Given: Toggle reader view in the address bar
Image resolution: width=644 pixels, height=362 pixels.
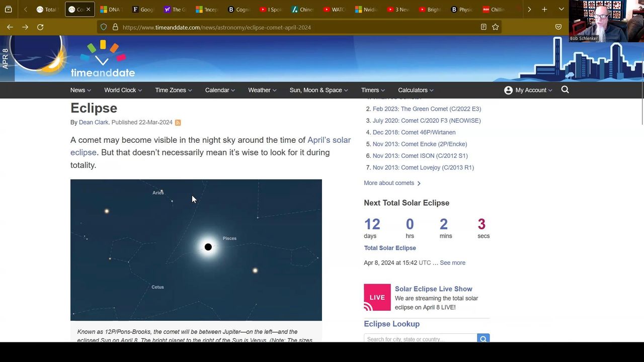Looking at the screenshot, I should [484, 27].
